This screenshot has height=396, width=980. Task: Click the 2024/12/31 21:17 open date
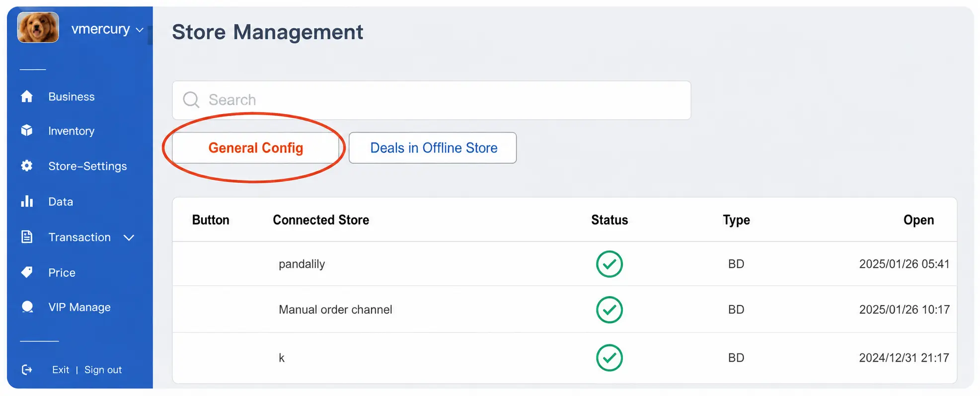(904, 358)
